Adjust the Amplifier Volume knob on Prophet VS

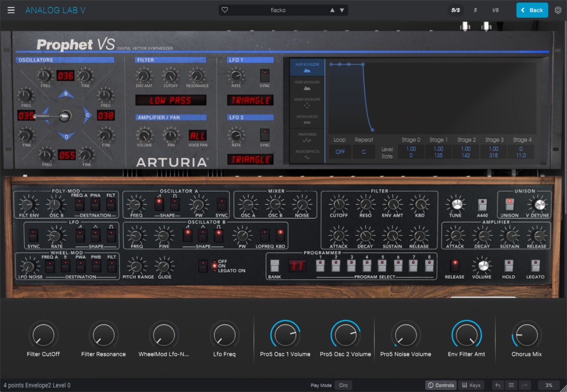click(144, 135)
